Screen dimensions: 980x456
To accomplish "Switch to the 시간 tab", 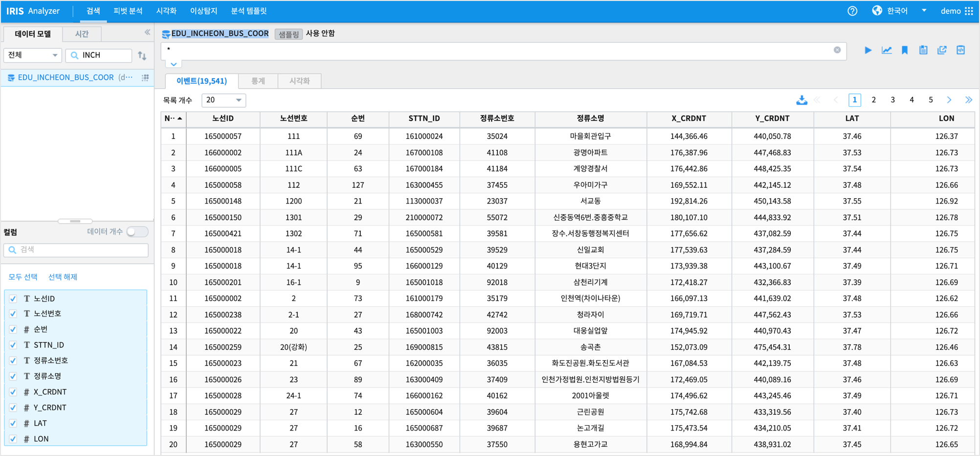I will (x=82, y=34).
